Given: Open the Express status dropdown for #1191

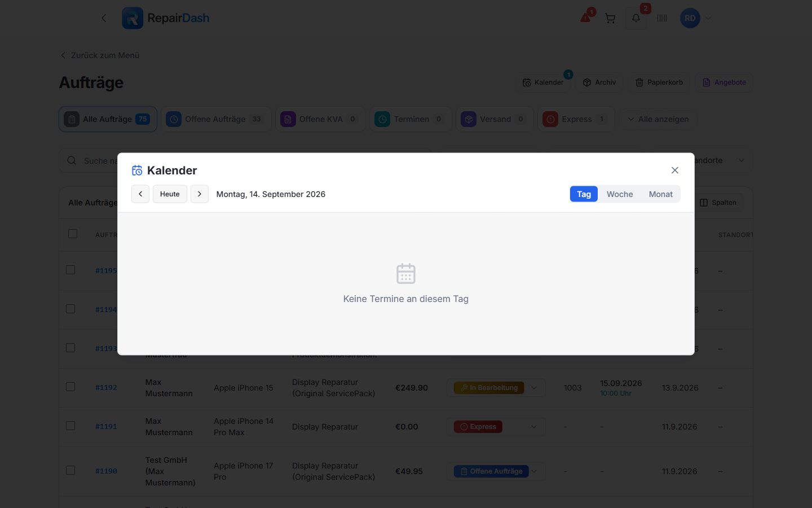Looking at the screenshot, I should [x=496, y=427].
